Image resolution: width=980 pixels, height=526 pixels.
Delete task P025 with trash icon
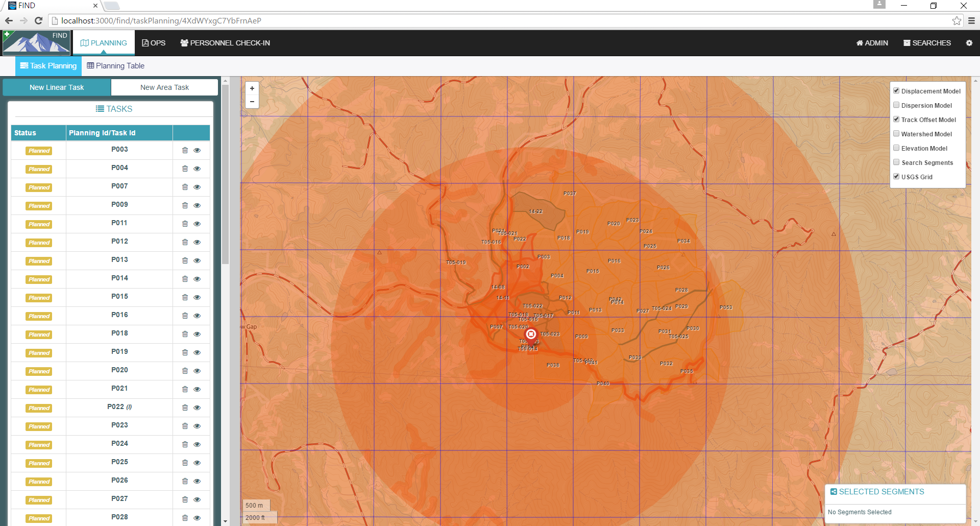pos(185,463)
